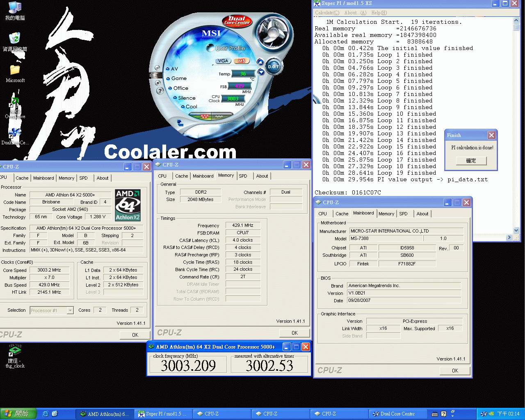Click OK in the left CPU-Z window

click(135, 335)
